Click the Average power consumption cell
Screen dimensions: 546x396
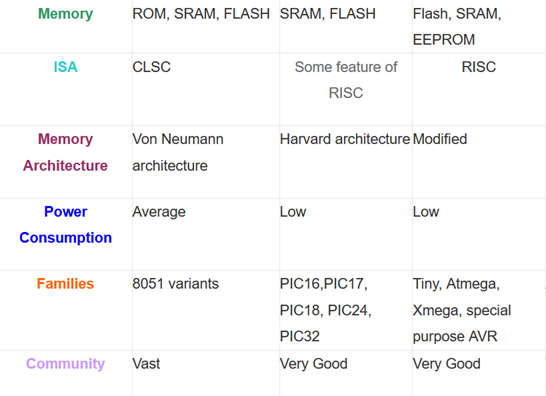tap(159, 212)
